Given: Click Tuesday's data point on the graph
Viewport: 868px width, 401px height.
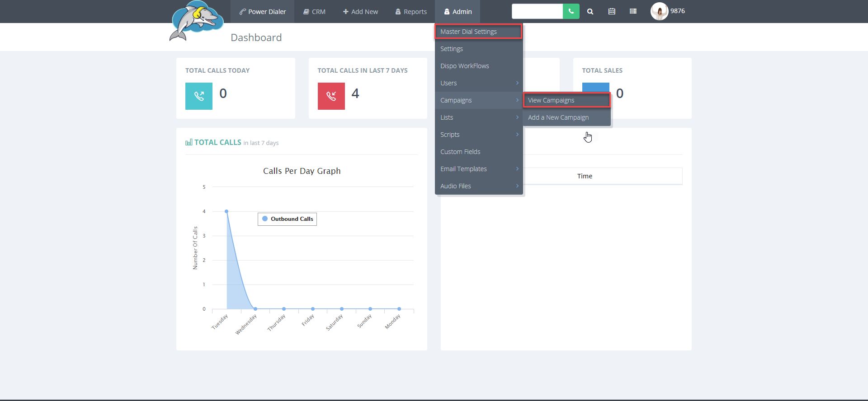Looking at the screenshot, I should pos(226,211).
